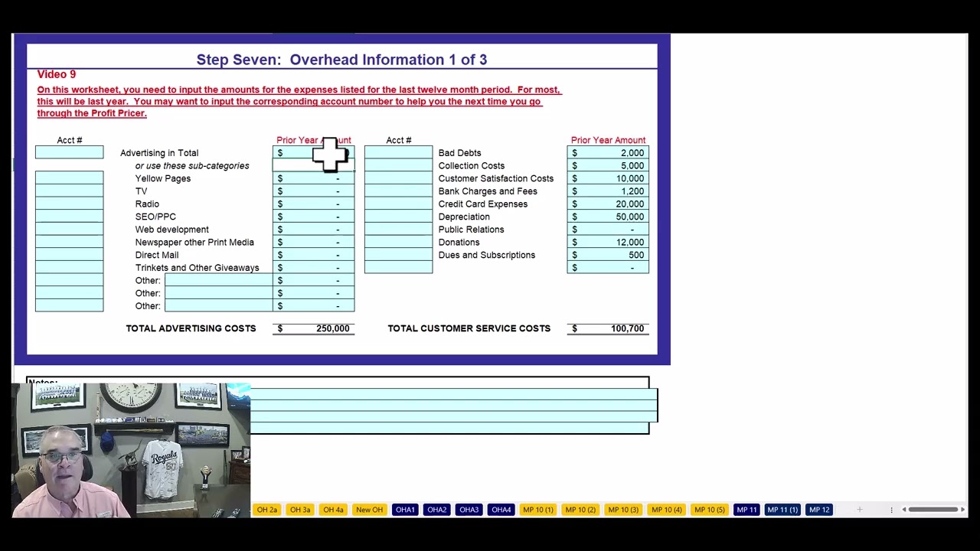980x551 pixels.
Task: Select the MP 11 sheet tab
Action: 746,510
